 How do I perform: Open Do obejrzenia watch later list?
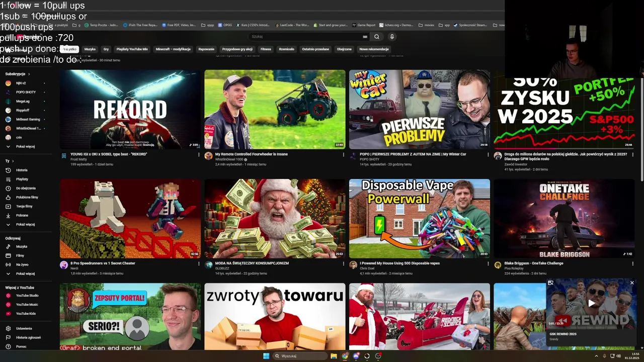26,188
